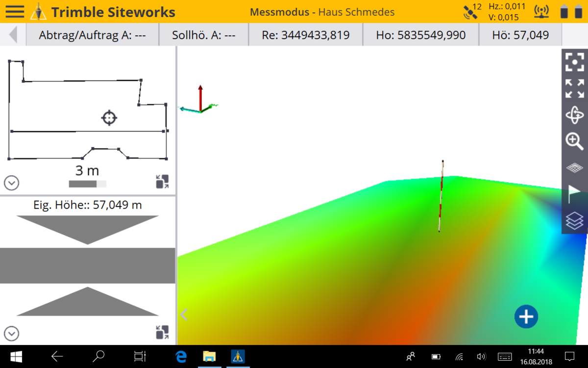
Task: Click Eig. Höhe 57,049 m label
Action: pyautogui.click(x=87, y=205)
